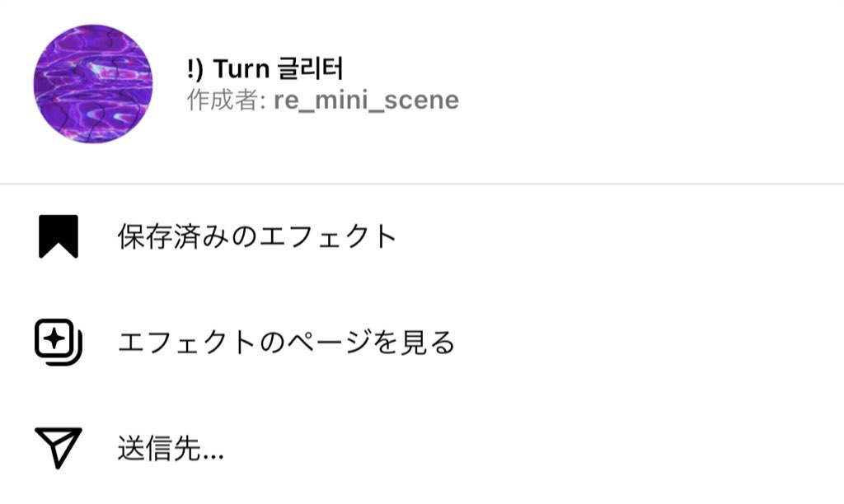Click the circular purple water-texture avatar
Viewport: 844px width, 504px height.
pos(92,83)
